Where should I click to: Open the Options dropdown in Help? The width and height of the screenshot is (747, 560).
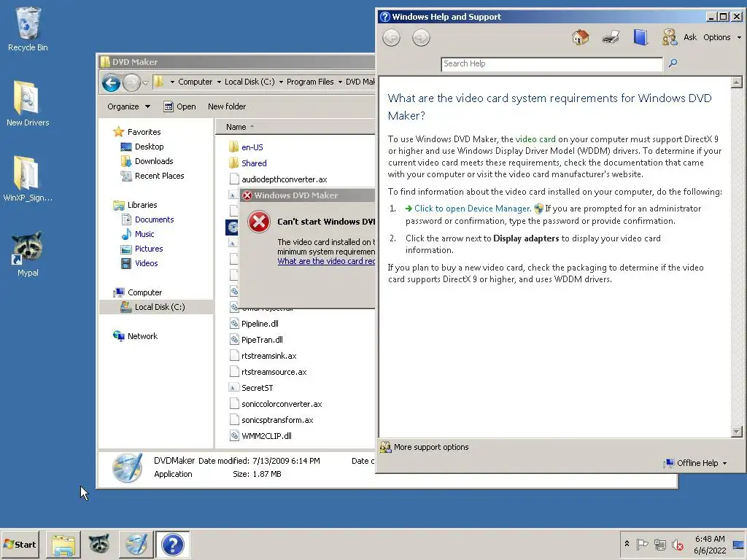[x=722, y=37]
